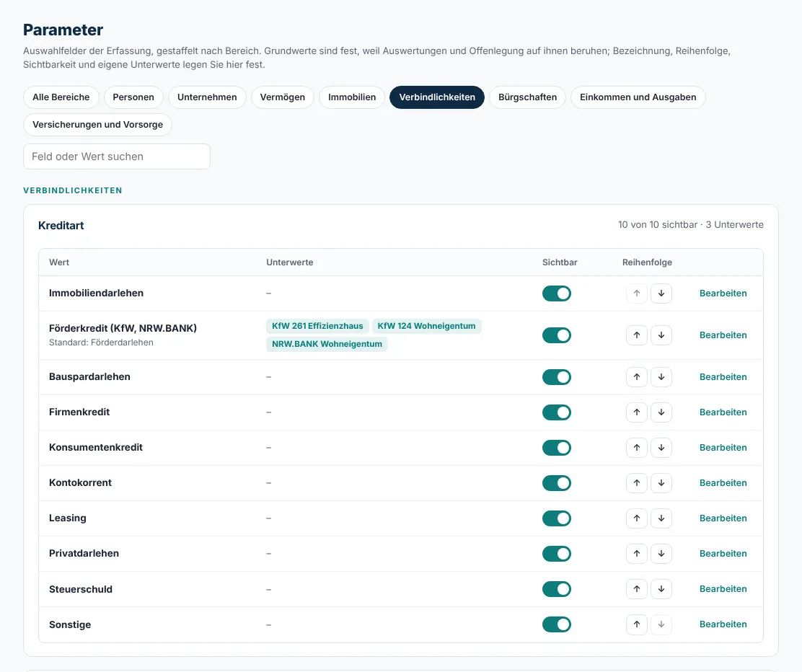Edit the Steuerschuld entry
Image resolution: width=802 pixels, height=672 pixels.
[x=723, y=589]
